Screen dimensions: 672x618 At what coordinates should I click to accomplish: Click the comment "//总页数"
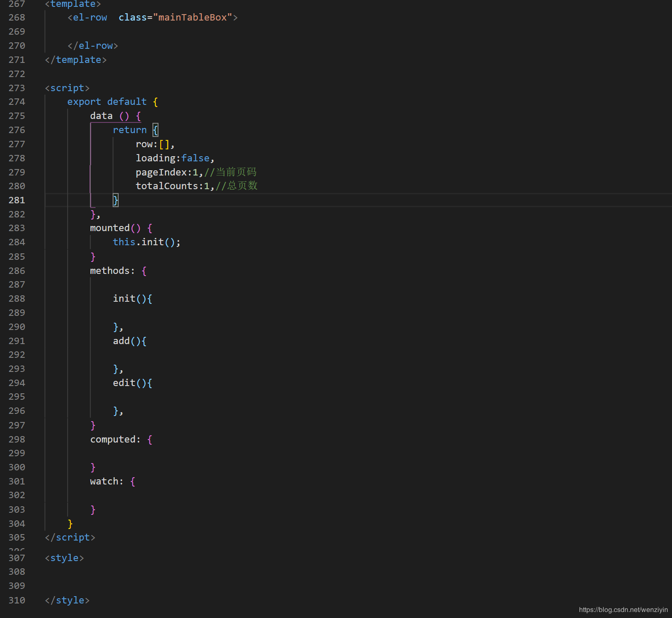tap(236, 186)
